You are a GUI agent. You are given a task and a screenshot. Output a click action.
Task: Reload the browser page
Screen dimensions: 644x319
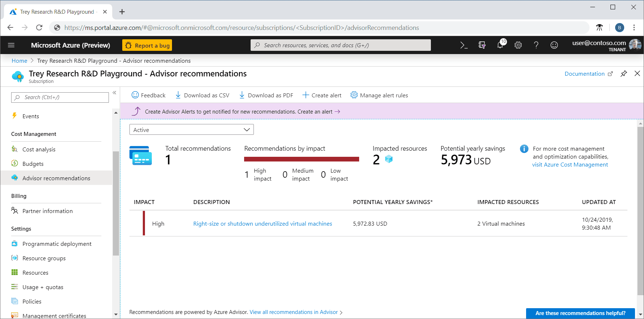(39, 28)
